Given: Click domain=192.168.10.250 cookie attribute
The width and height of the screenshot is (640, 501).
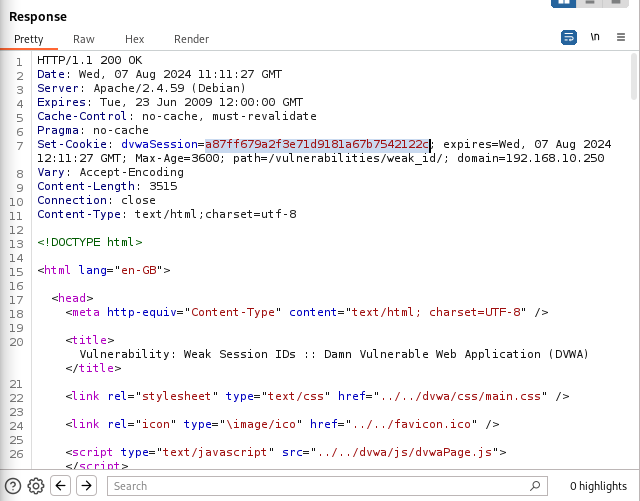Looking at the screenshot, I should tap(530, 158).
